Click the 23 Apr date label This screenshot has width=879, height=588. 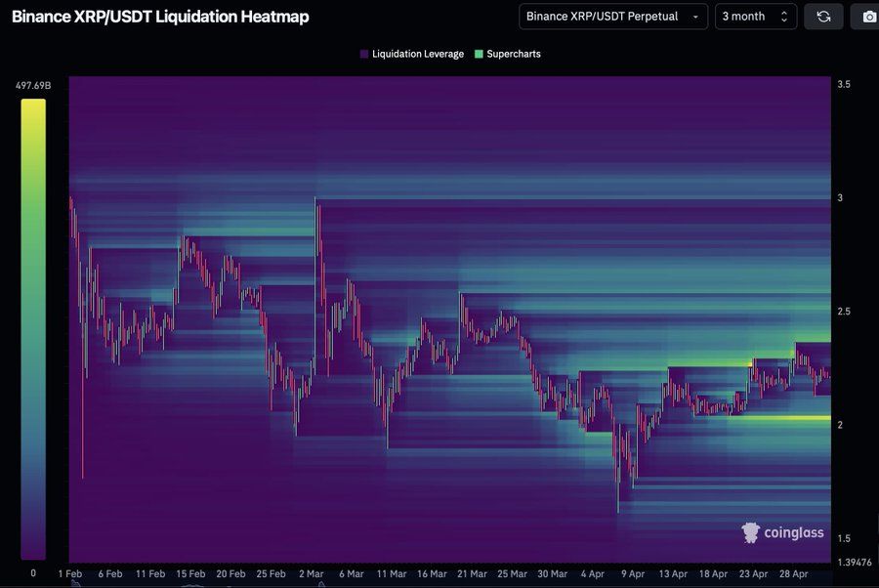click(753, 574)
